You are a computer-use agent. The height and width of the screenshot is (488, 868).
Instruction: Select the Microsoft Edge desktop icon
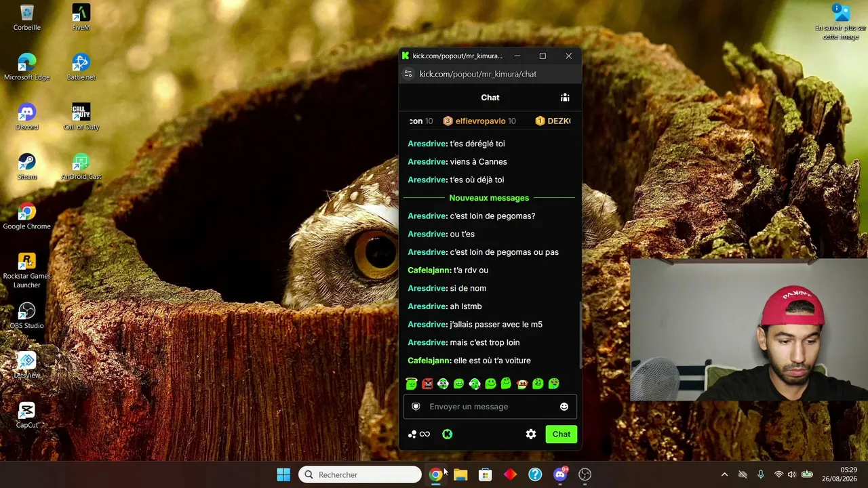[x=27, y=68]
